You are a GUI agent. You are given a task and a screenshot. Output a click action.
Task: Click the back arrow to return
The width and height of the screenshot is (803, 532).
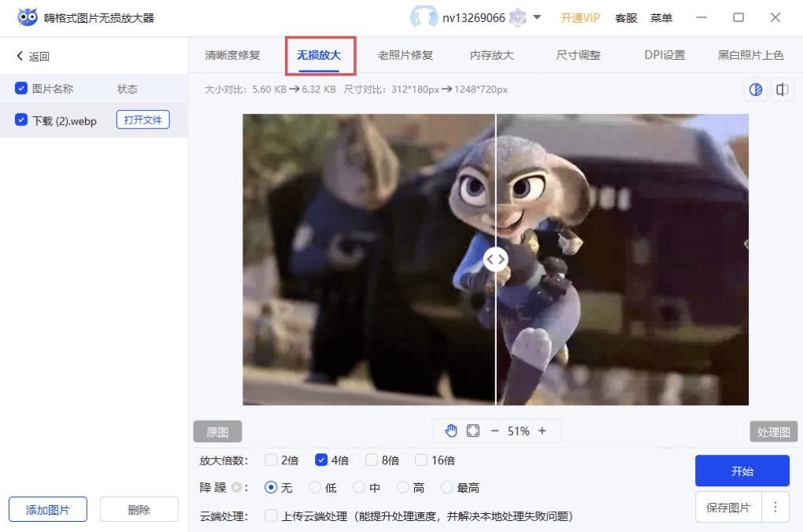coord(20,57)
